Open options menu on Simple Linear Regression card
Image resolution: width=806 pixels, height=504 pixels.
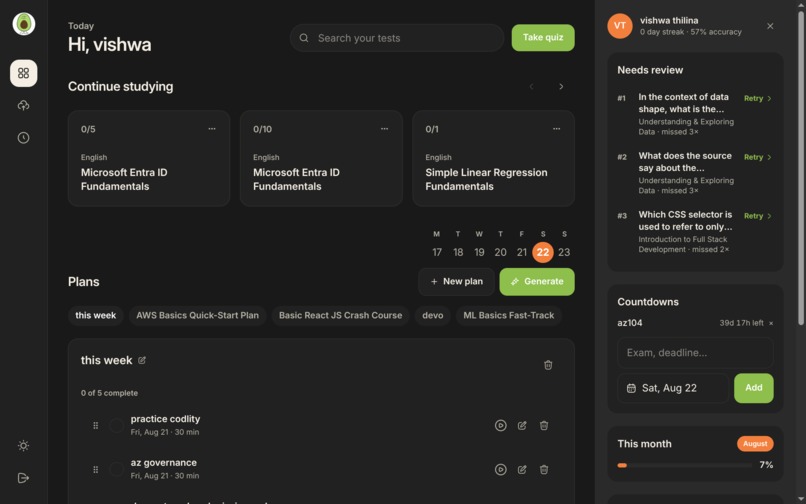(x=557, y=129)
